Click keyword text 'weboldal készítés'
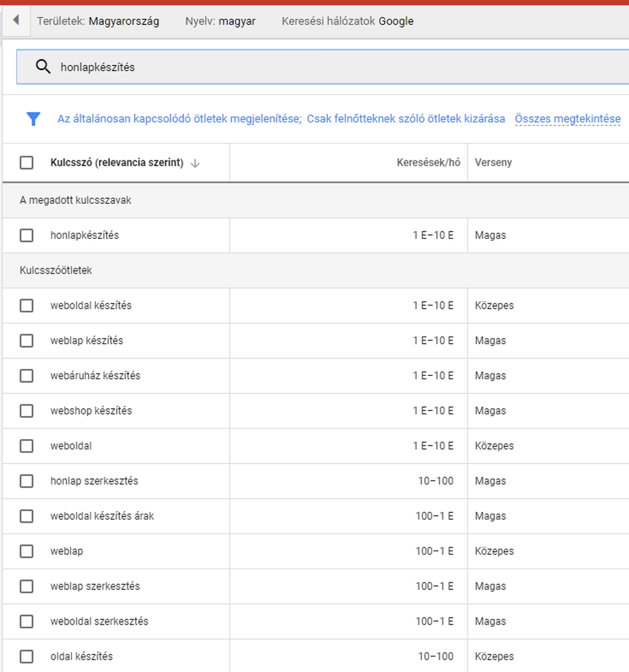 (x=91, y=305)
